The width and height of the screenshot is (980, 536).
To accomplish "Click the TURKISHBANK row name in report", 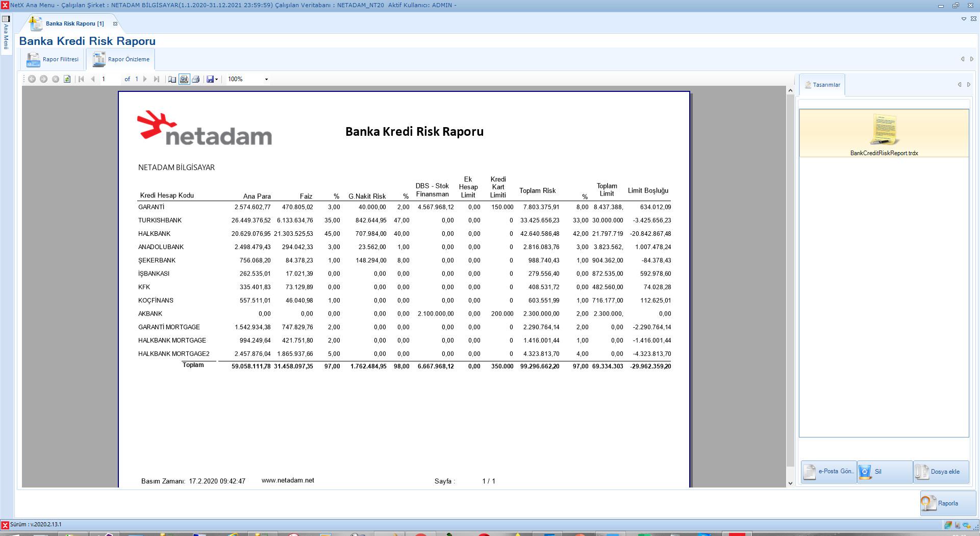I will [160, 221].
